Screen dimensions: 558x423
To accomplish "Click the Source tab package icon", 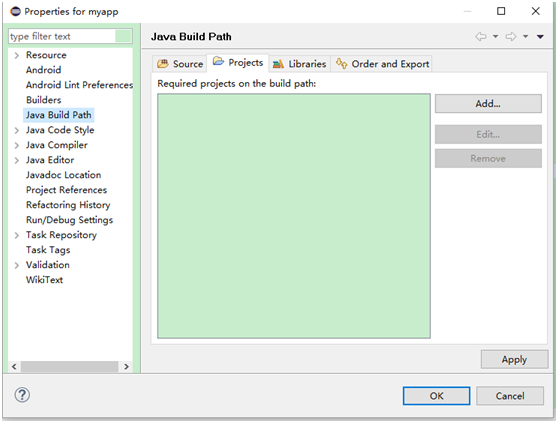I will click(x=163, y=64).
